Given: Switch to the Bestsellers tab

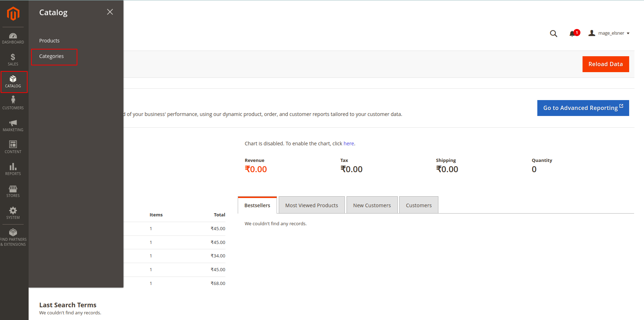Looking at the screenshot, I should pyautogui.click(x=257, y=205).
